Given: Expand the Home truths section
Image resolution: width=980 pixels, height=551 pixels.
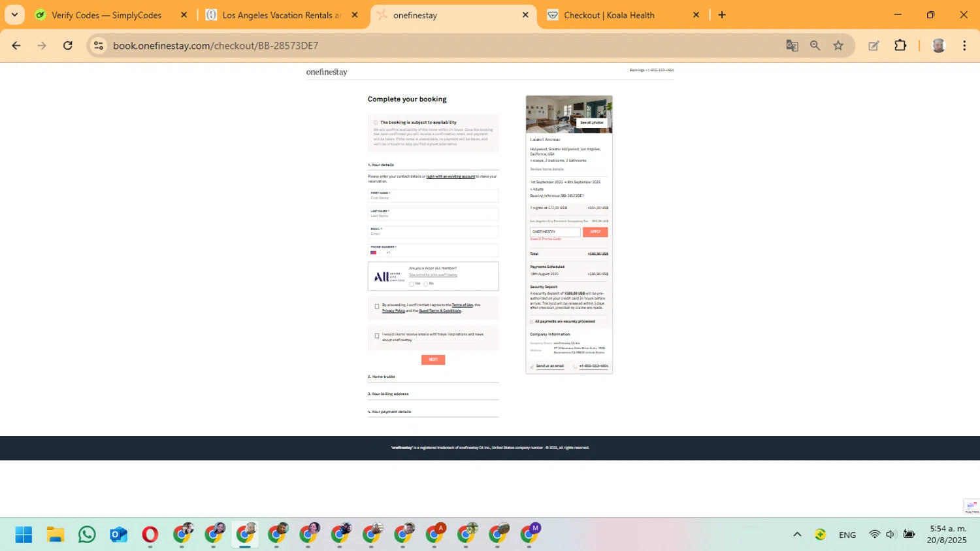Looking at the screenshot, I should (x=433, y=377).
